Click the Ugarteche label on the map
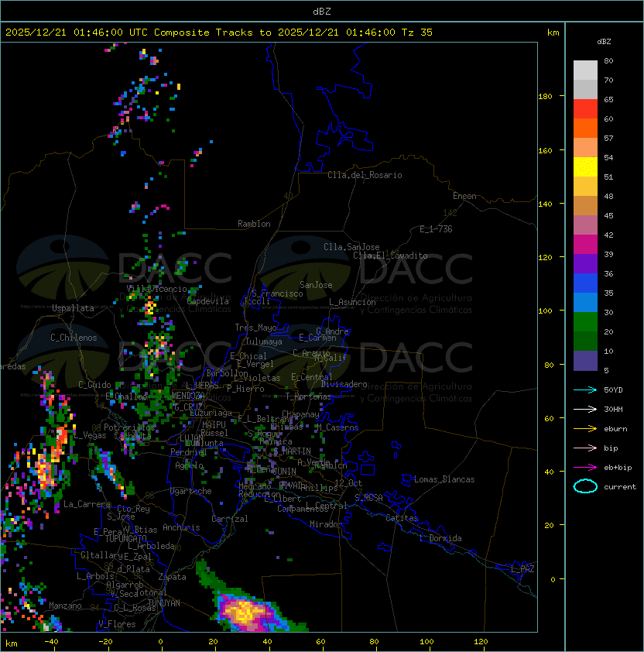The height and width of the screenshot is (652, 644). (191, 491)
